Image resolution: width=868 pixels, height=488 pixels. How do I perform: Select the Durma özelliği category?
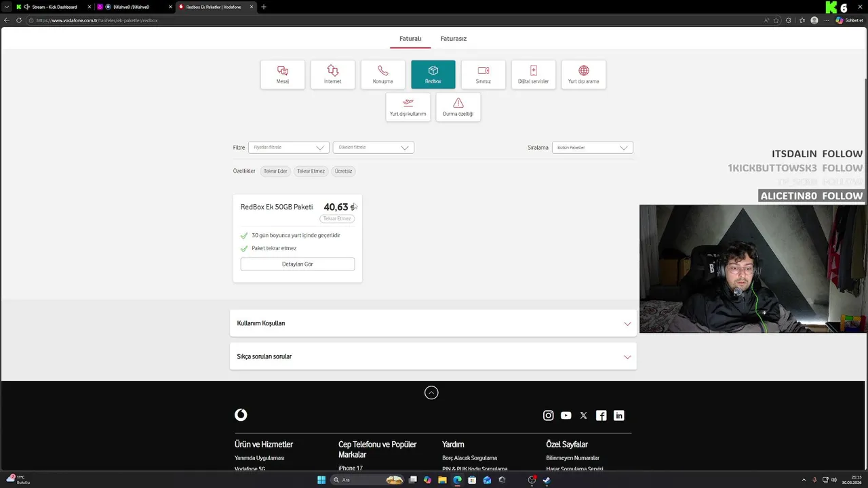click(x=458, y=107)
